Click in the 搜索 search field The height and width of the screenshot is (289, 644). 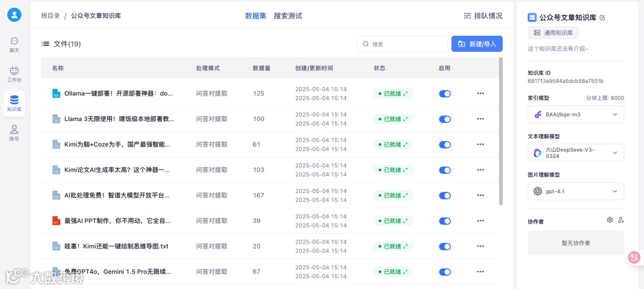(402, 44)
